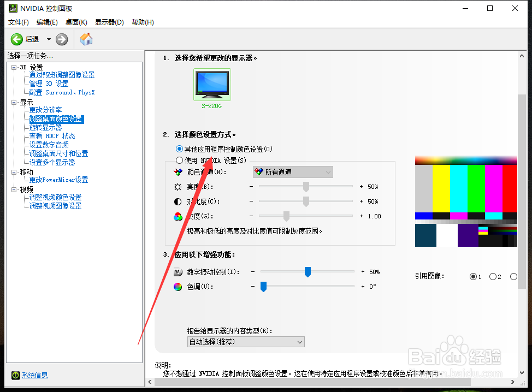Viewport: 532px width, 392px height.
Task: Click the horizontal scrollbar right arrow
Action: (x=513, y=382)
